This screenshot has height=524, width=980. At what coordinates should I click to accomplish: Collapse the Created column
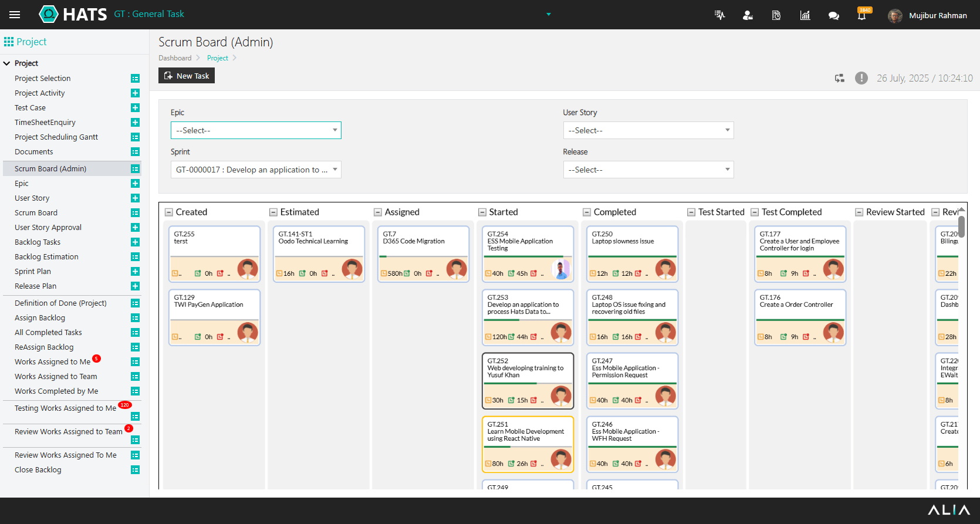[x=169, y=212]
